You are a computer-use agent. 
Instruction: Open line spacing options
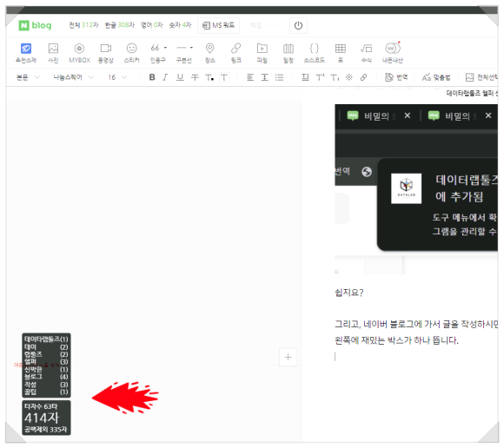tap(264, 77)
